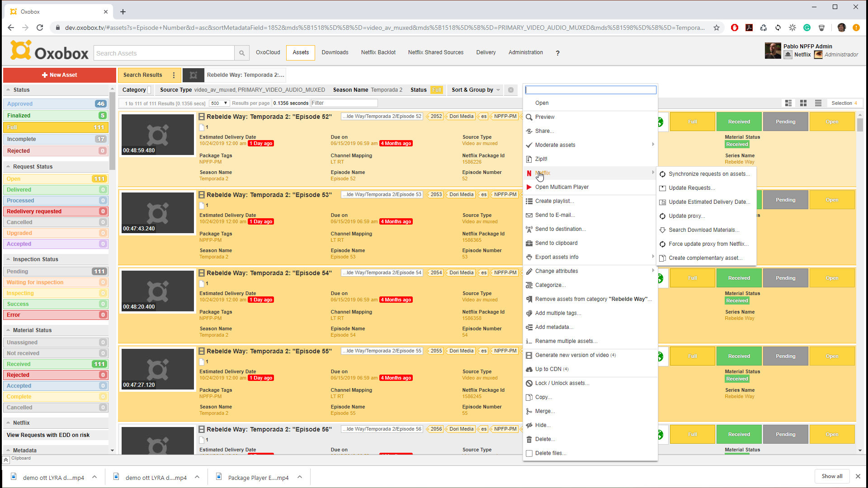
Task: Click the Selection 4 button
Action: click(844, 103)
